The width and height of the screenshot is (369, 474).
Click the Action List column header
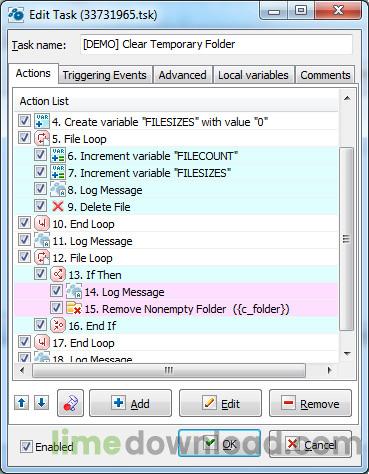tap(176, 101)
